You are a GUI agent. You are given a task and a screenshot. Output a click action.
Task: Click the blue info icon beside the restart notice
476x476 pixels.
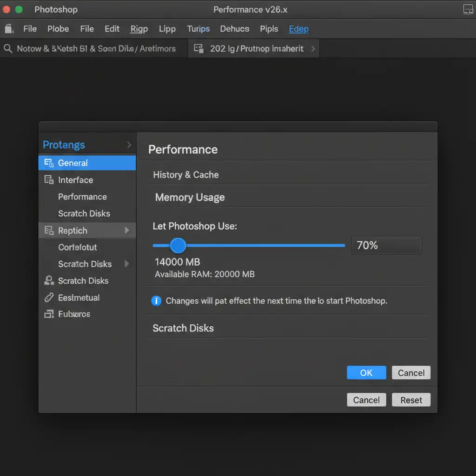click(156, 301)
